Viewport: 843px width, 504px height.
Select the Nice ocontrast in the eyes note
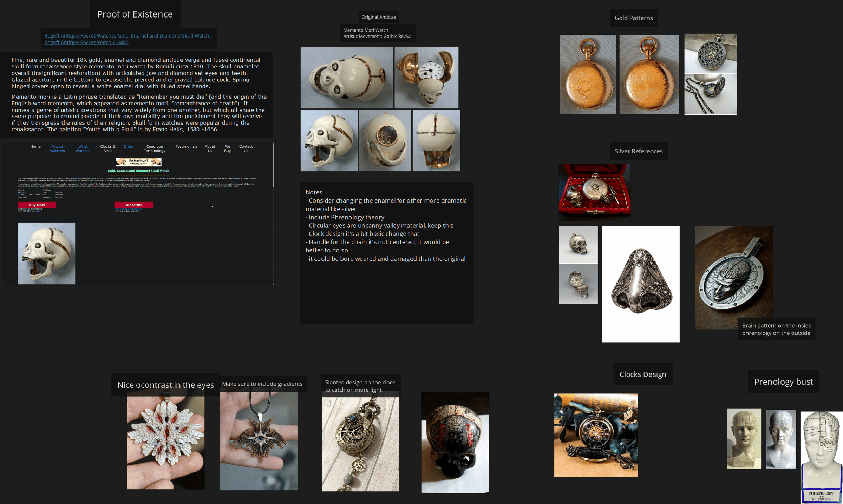pyautogui.click(x=166, y=385)
